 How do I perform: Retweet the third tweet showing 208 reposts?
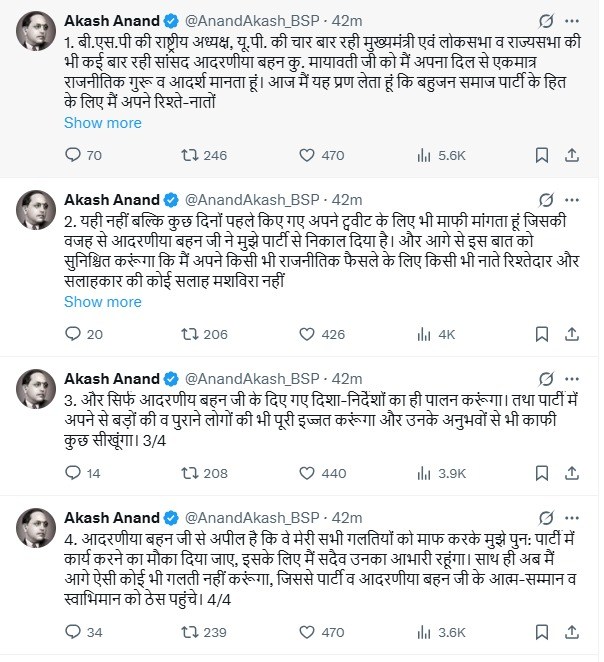(x=204, y=473)
